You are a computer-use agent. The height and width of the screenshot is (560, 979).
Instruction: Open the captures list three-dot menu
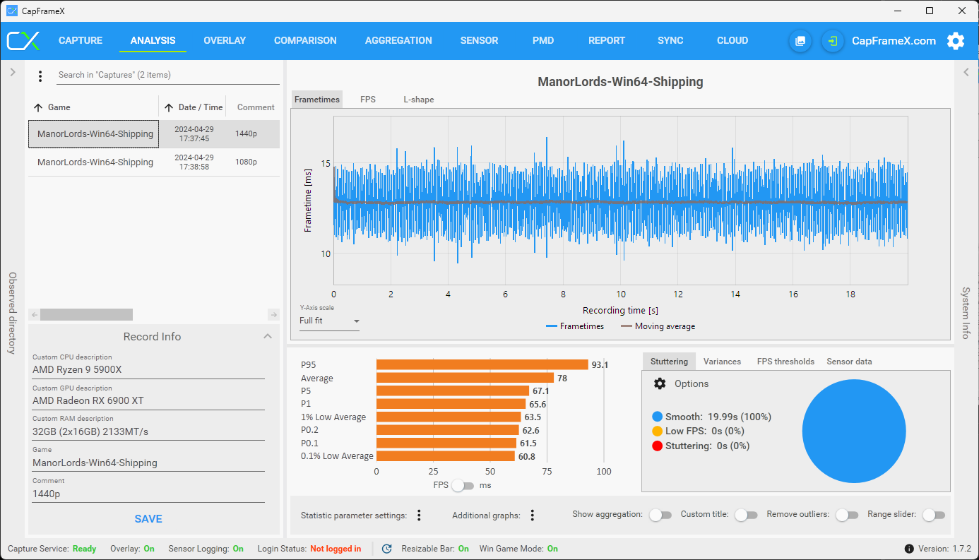point(40,76)
